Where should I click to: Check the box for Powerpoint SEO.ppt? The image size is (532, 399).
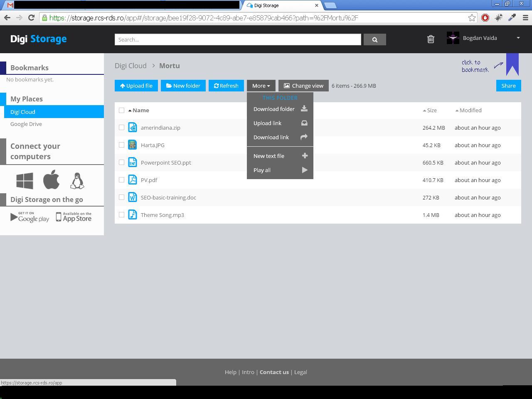coord(121,163)
